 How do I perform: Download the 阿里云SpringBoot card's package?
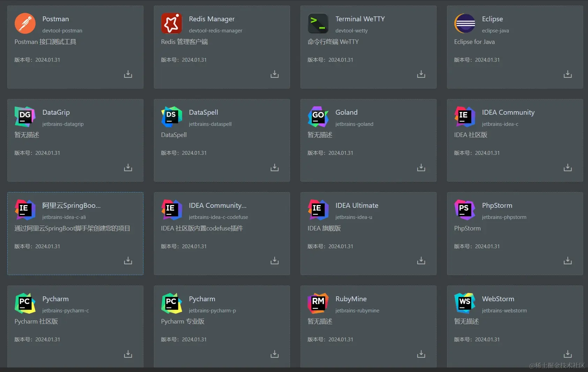click(128, 261)
